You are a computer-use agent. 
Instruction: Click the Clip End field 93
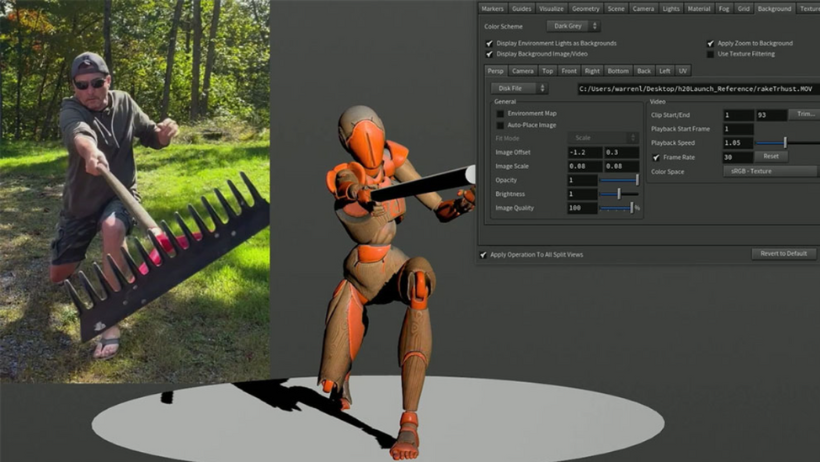pyautogui.click(x=771, y=115)
